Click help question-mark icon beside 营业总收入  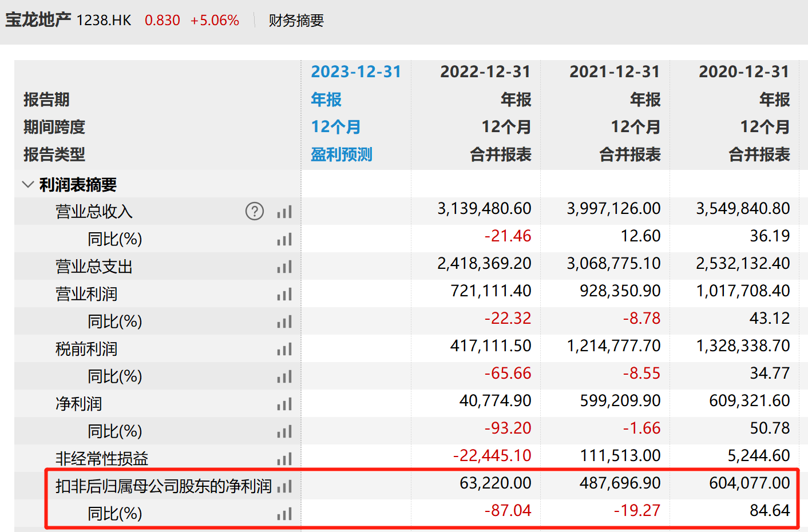click(x=255, y=211)
